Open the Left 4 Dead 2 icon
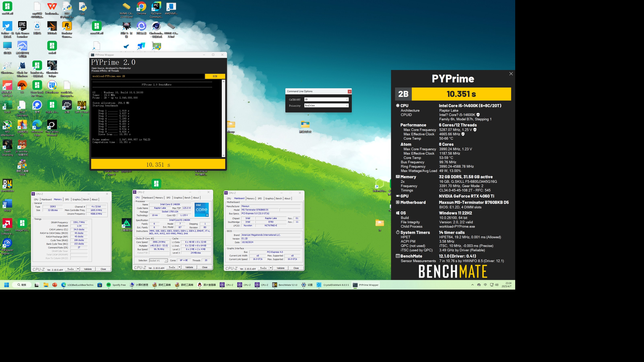644x362 pixels. point(82,109)
